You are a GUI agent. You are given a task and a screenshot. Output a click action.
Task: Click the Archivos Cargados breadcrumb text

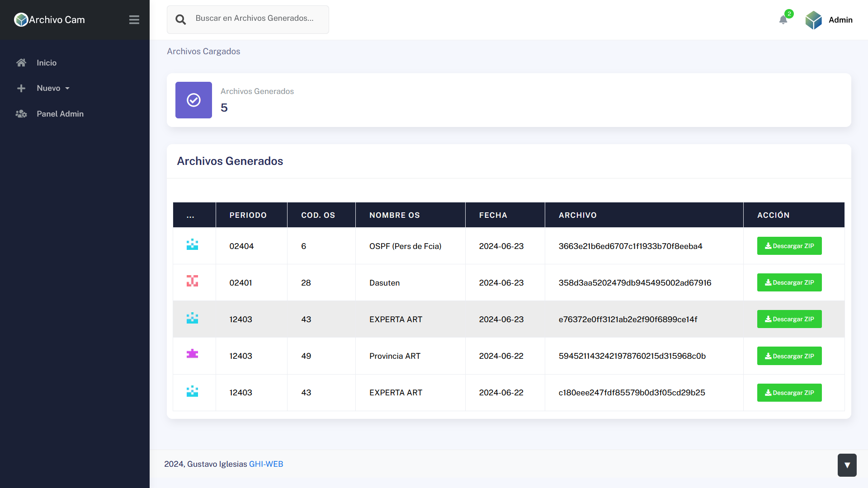[x=203, y=51]
